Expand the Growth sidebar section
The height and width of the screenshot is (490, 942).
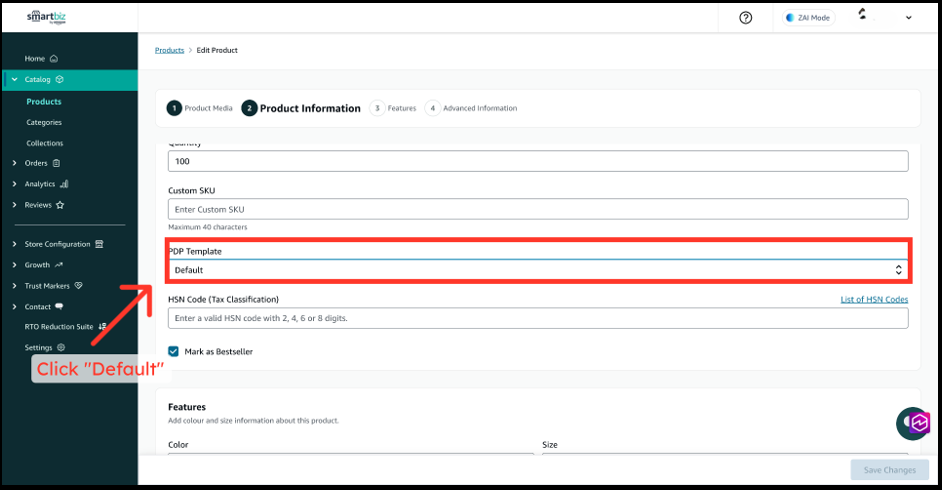coord(14,265)
